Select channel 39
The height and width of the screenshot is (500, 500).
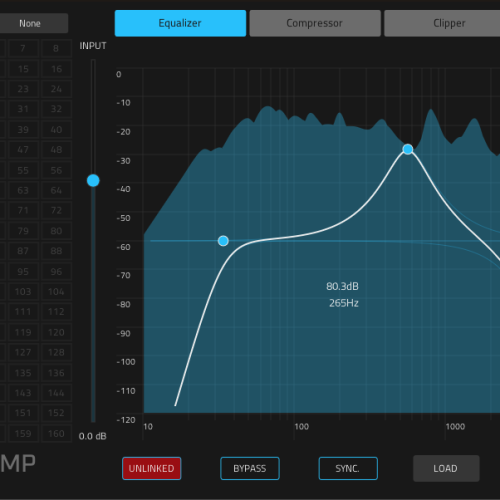23,130
